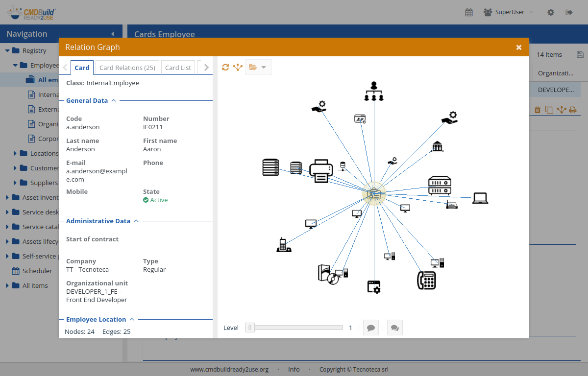Select the window-with-gear application node
588x376 pixels.
pos(374,287)
